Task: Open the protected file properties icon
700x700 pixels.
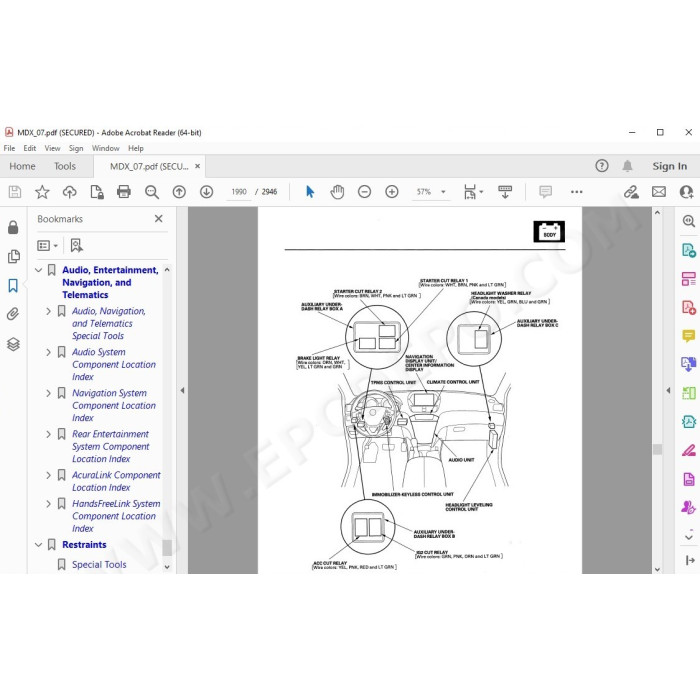Action: 97,192
